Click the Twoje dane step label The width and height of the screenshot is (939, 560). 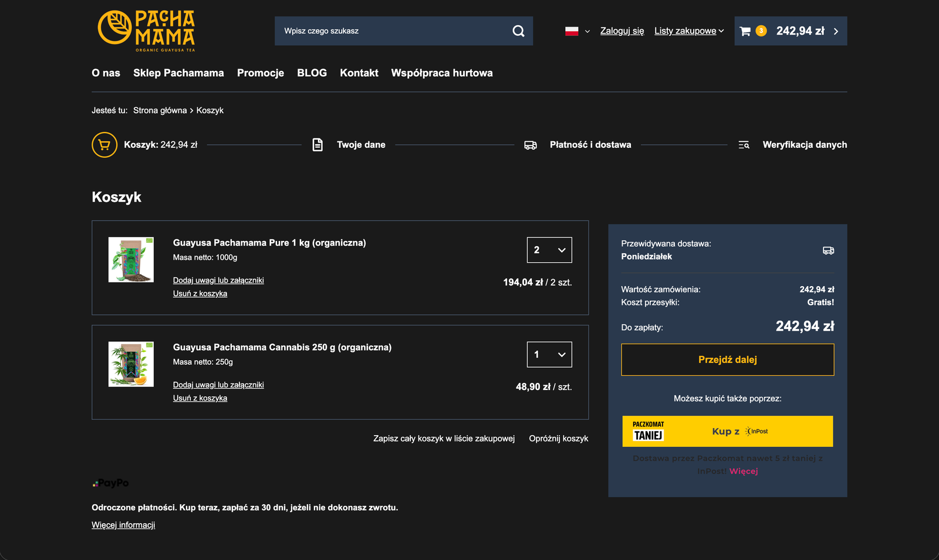coord(361,145)
